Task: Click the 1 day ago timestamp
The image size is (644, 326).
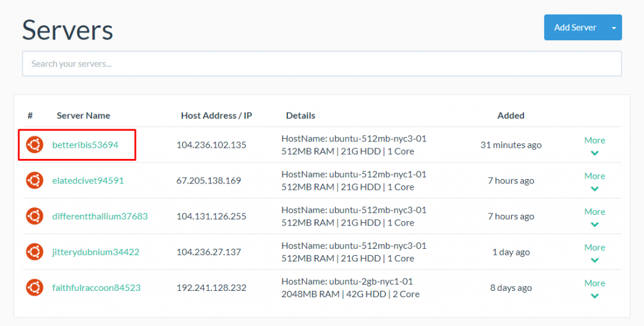Action: [511, 252]
